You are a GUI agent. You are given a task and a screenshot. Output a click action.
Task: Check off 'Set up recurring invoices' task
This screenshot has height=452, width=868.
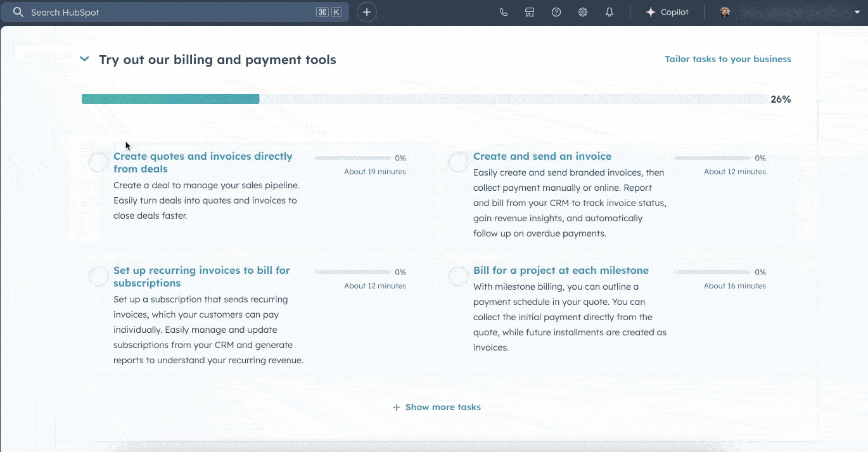click(98, 276)
